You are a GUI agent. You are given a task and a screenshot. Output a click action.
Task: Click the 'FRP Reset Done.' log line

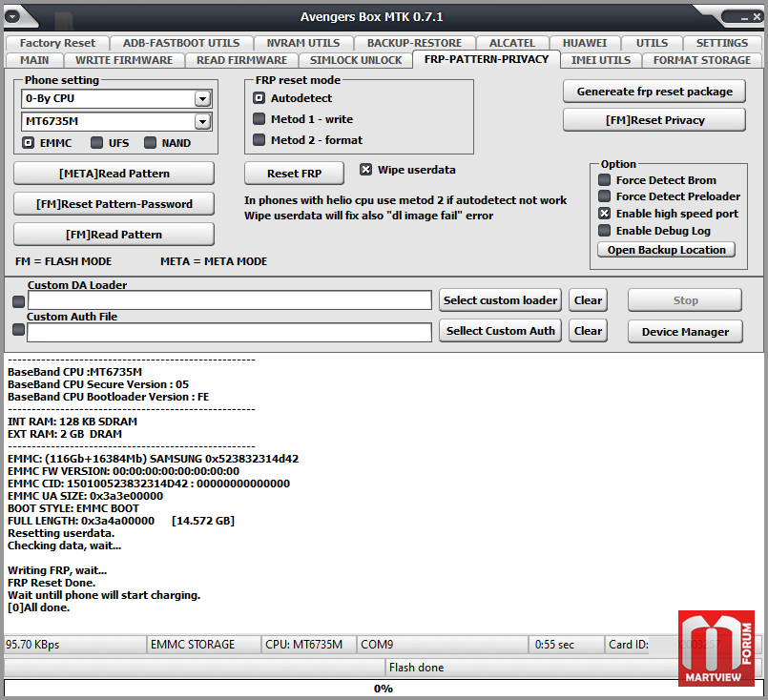click(52, 583)
